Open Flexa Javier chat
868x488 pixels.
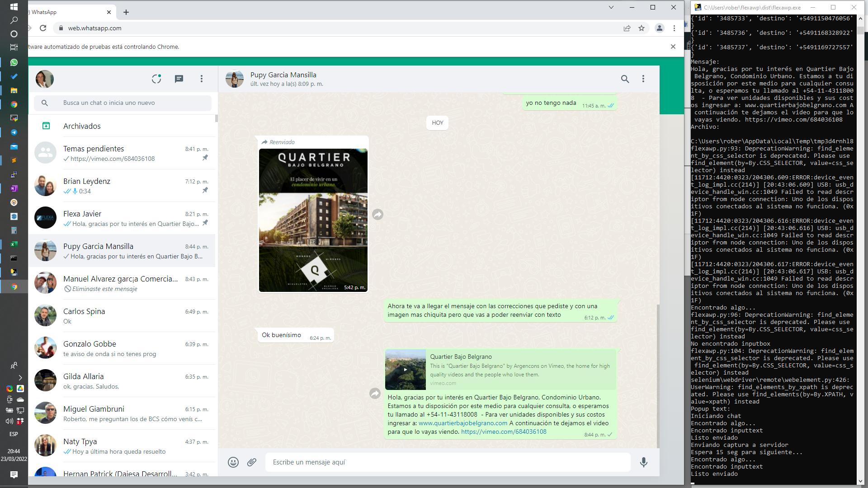click(x=122, y=218)
